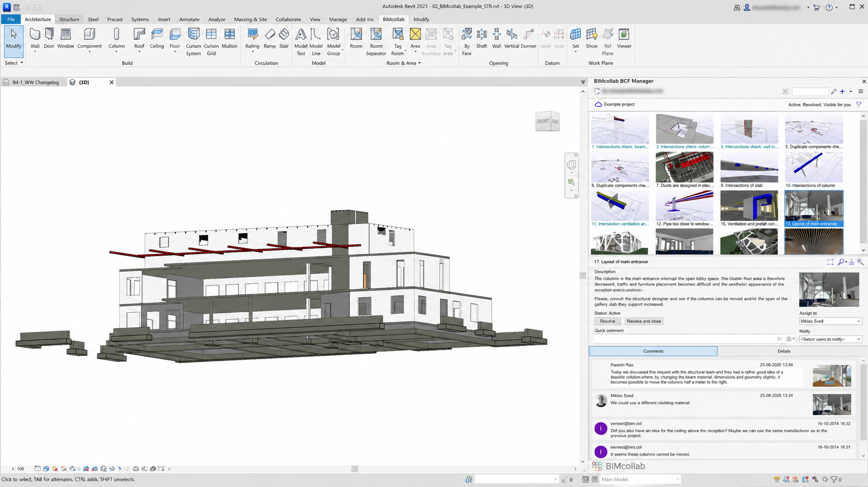
Task: Send the quick comment arrow button
Action: pos(779,339)
